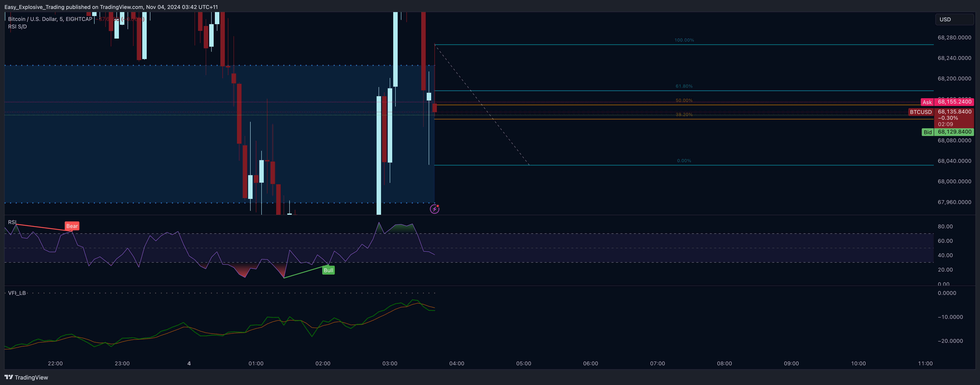Click the 68,280.0000 price axis label
Screen dimensions: 980x385
(x=954, y=38)
